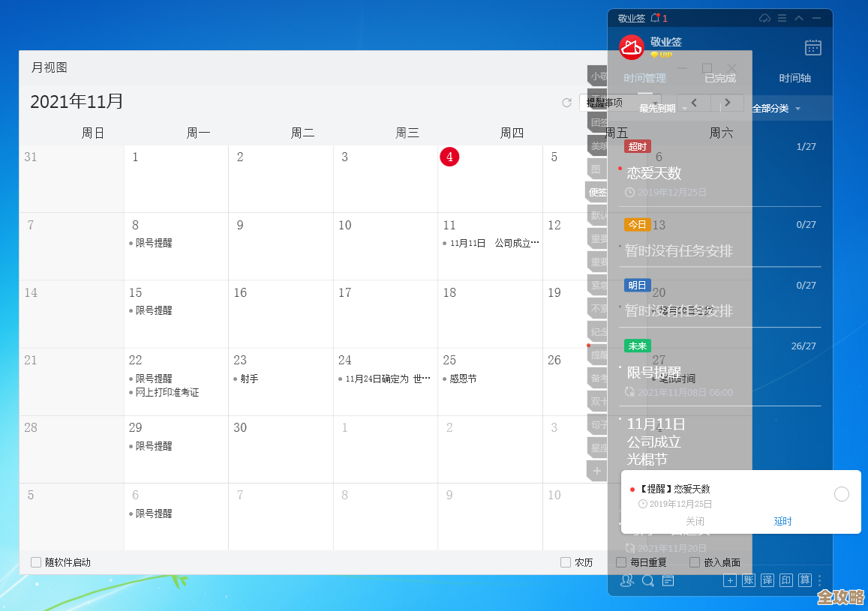
Task: Open the calendar icon next to 时间轴
Action: coord(812,47)
